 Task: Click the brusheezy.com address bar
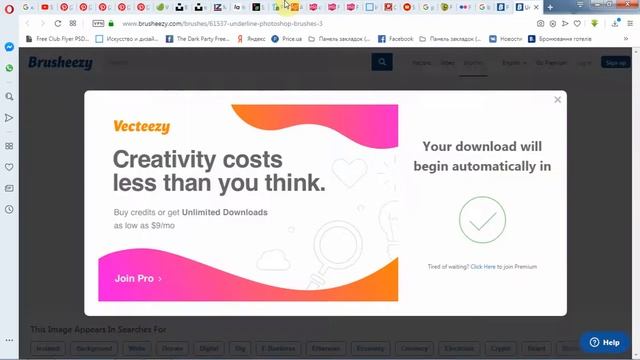[222, 24]
